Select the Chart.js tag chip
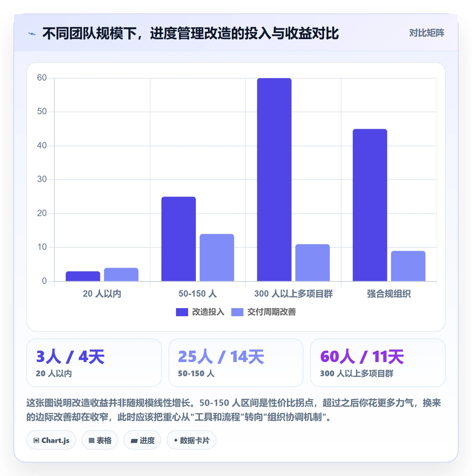This screenshot has width=472, height=476. pyautogui.click(x=51, y=440)
